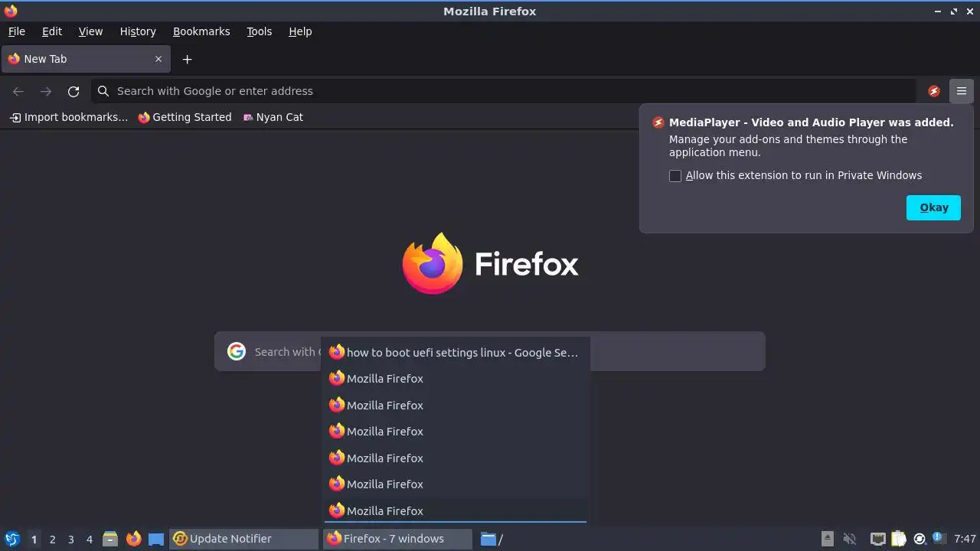Launch the file manager from the panel quick launch
This screenshot has width=980, height=551.
110,539
